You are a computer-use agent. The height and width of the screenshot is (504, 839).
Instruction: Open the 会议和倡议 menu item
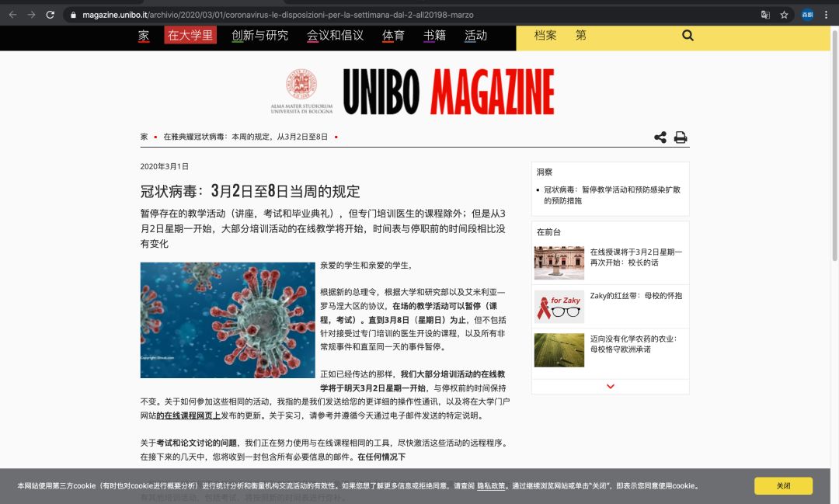click(x=335, y=35)
